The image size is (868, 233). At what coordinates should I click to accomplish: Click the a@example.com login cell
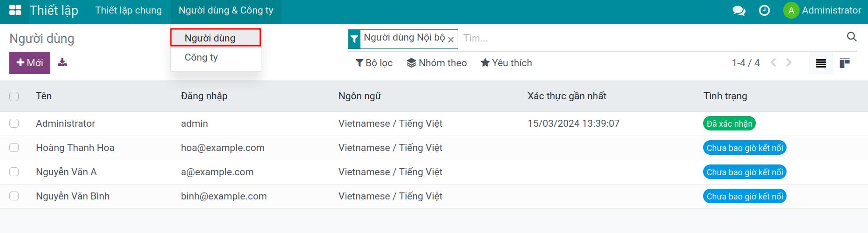[x=217, y=172]
